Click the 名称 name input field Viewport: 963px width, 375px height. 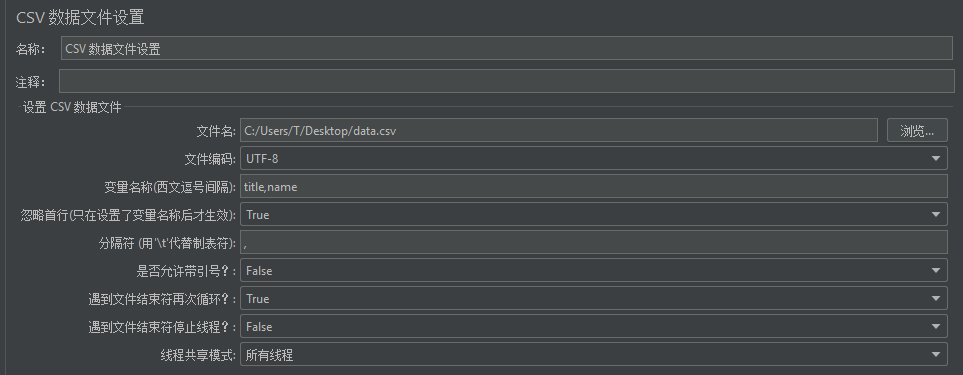pyautogui.click(x=507, y=48)
